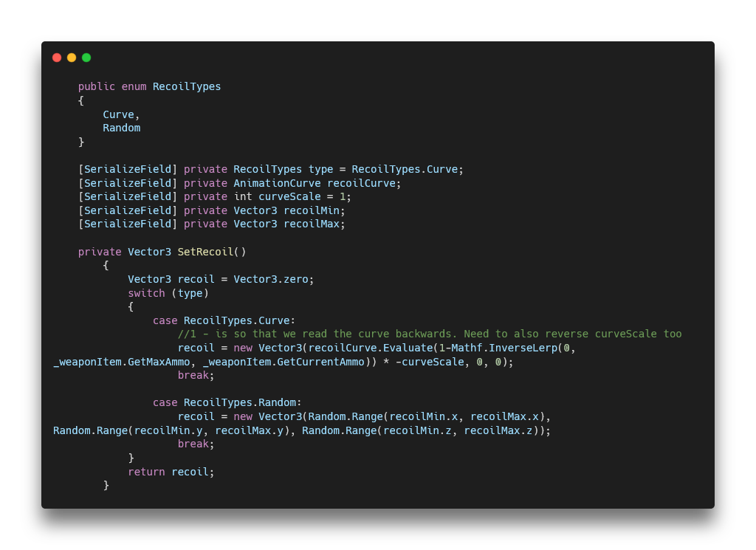Click the yellow minimize dot
The height and width of the screenshot is (550, 756).
click(72, 58)
